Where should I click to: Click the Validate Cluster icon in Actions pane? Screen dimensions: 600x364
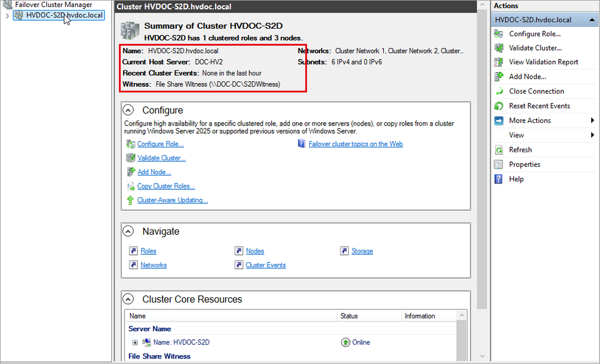[x=499, y=48]
